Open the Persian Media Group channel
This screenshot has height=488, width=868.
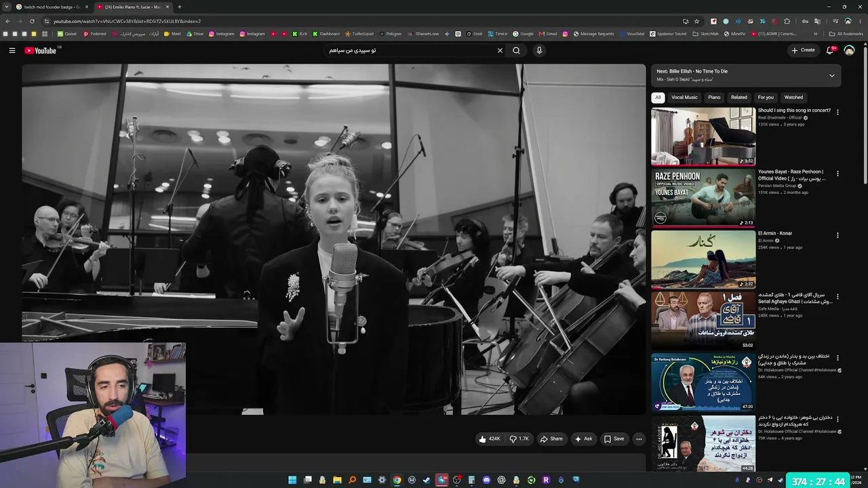click(x=777, y=186)
